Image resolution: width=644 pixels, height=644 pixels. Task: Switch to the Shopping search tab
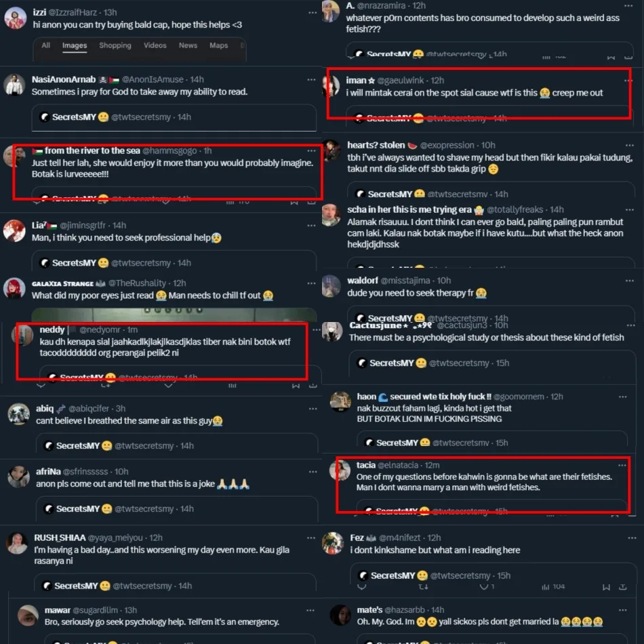coord(115,45)
